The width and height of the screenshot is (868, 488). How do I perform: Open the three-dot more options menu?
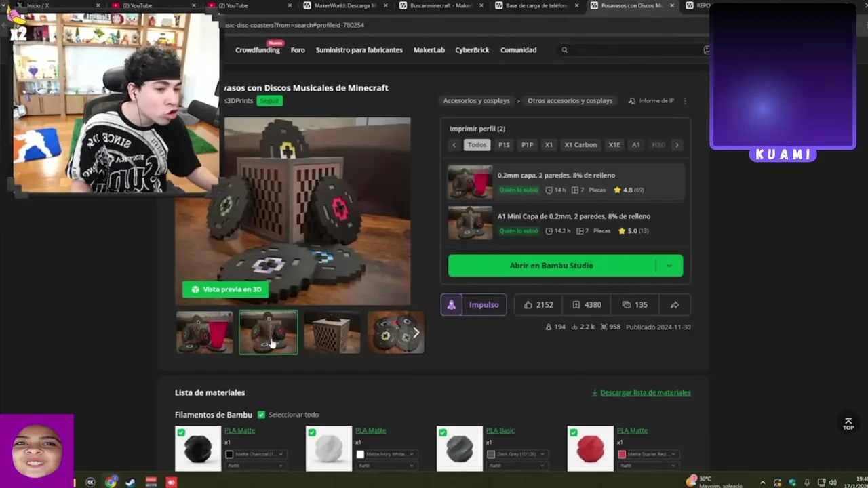pyautogui.click(x=685, y=101)
